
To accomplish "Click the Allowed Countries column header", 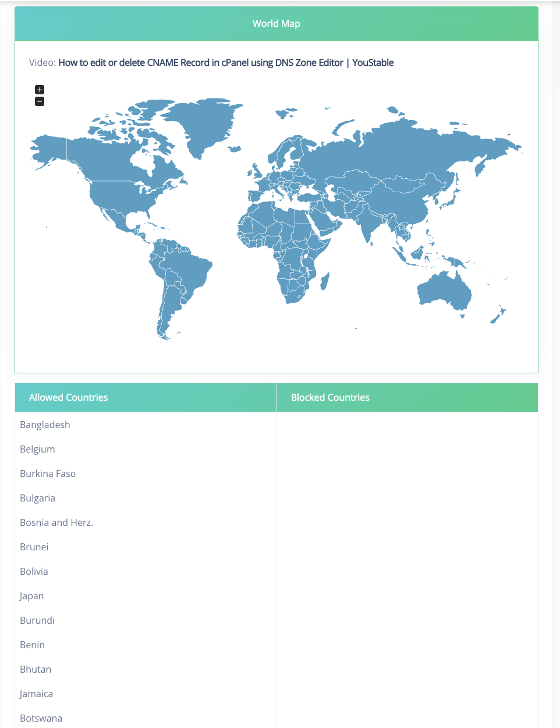I will coord(69,397).
